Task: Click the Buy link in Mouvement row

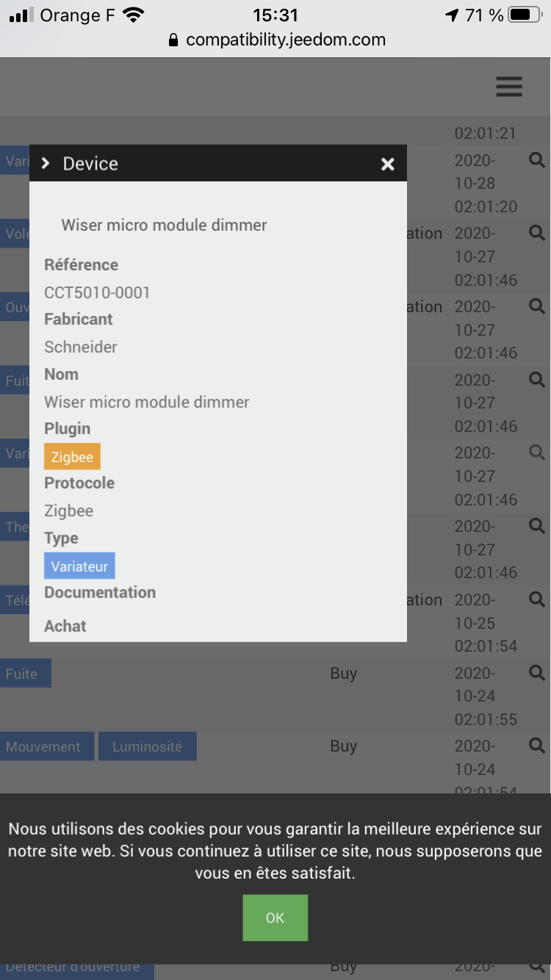Action: [x=343, y=746]
